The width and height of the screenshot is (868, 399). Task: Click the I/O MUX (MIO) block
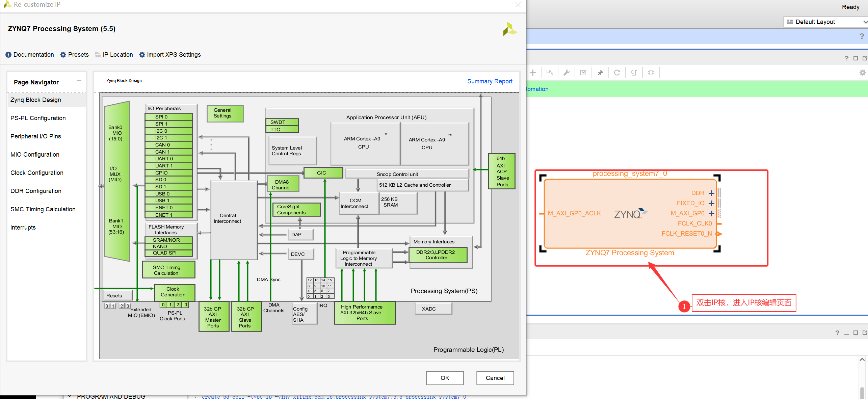117,181
